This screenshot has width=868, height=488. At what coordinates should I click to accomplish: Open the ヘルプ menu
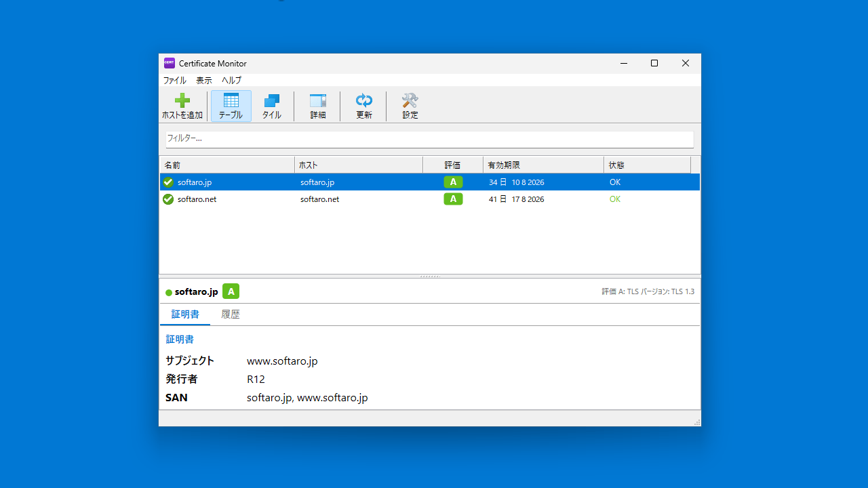pyautogui.click(x=232, y=80)
